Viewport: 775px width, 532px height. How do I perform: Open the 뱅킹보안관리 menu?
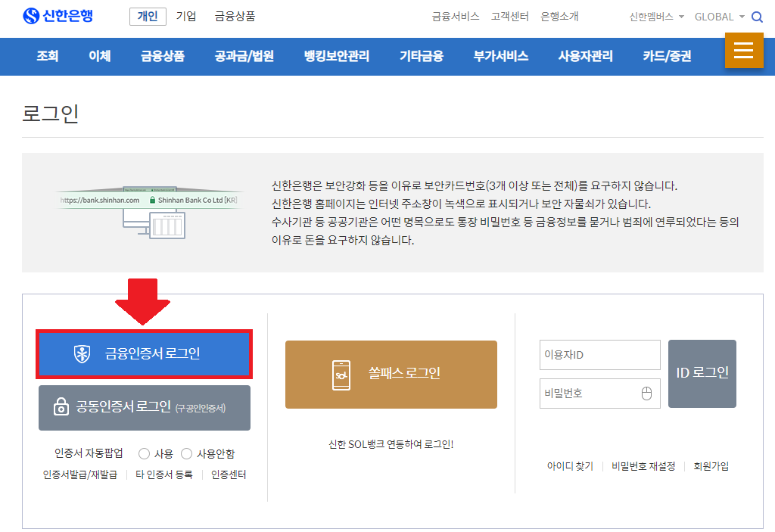click(x=337, y=56)
